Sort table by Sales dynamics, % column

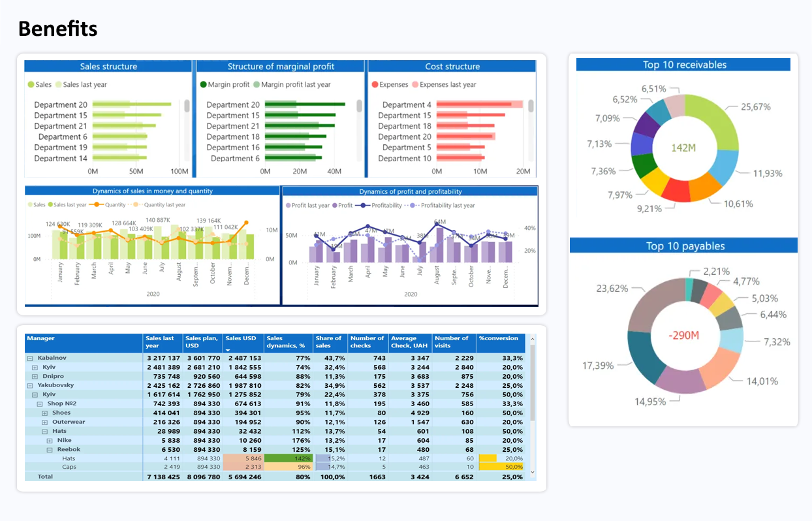pos(287,342)
